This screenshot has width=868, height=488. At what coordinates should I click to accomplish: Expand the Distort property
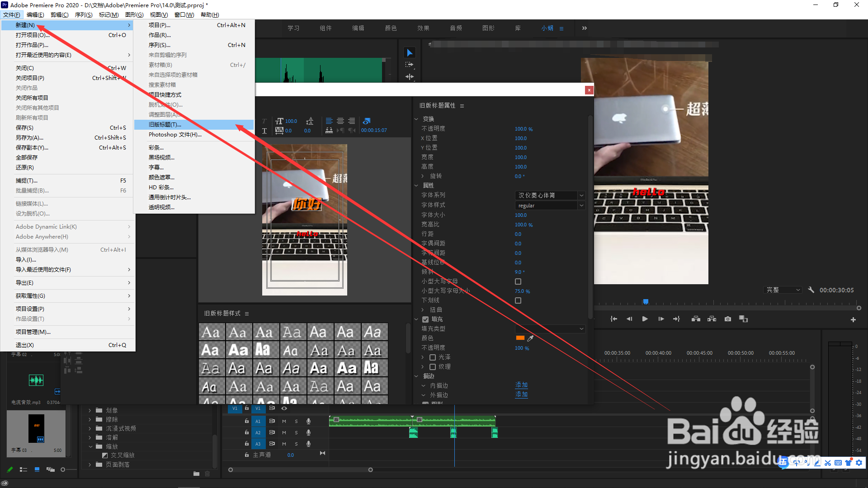423,310
